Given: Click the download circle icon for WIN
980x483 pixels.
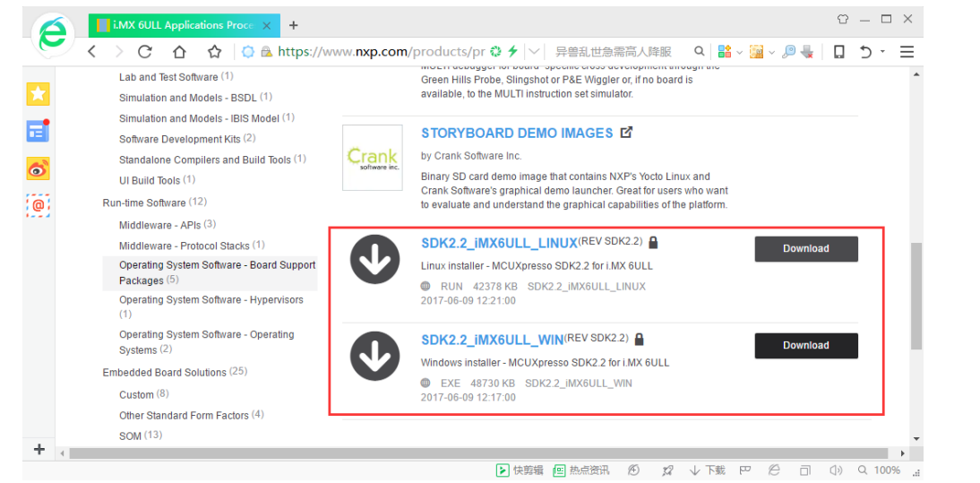Looking at the screenshot, I should pyautogui.click(x=374, y=356).
